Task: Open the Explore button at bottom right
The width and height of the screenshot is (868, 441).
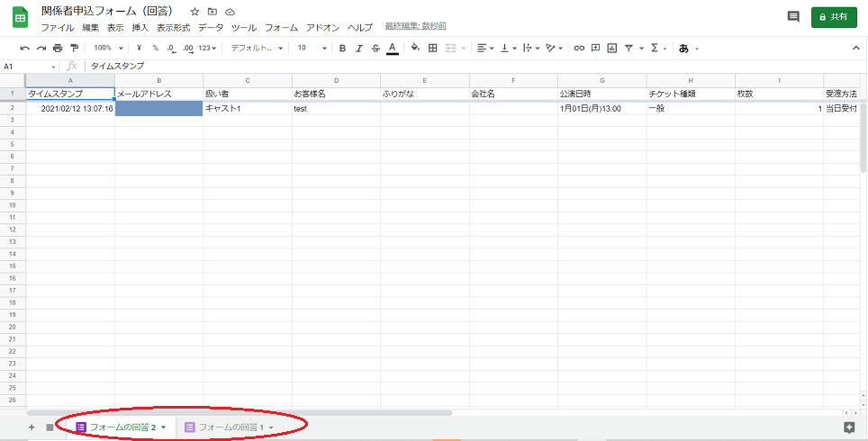Action: point(849,427)
